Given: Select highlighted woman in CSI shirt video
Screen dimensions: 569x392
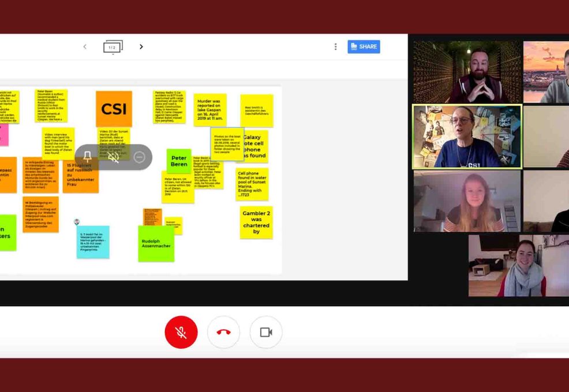Looking at the screenshot, I should click(467, 137).
